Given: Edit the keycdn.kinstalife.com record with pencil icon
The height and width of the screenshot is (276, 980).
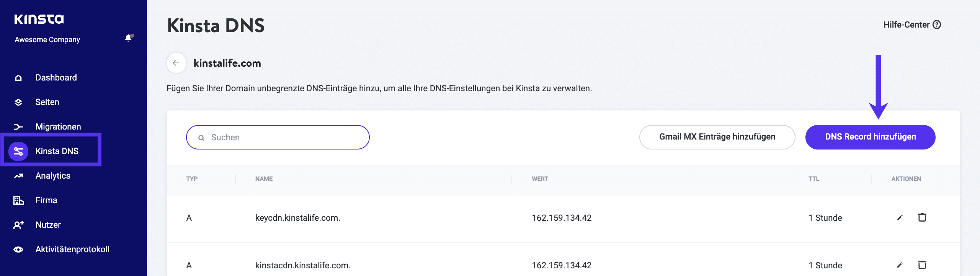Looking at the screenshot, I should (899, 217).
